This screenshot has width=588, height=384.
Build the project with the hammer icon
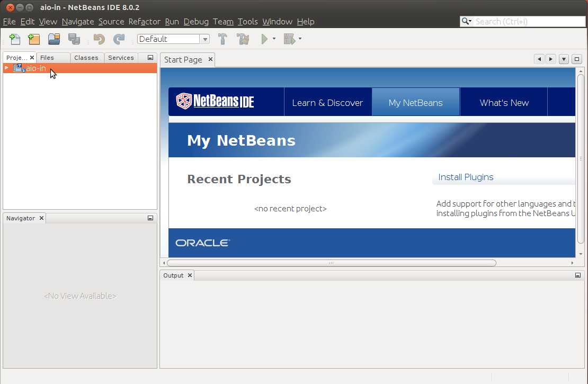(x=222, y=39)
